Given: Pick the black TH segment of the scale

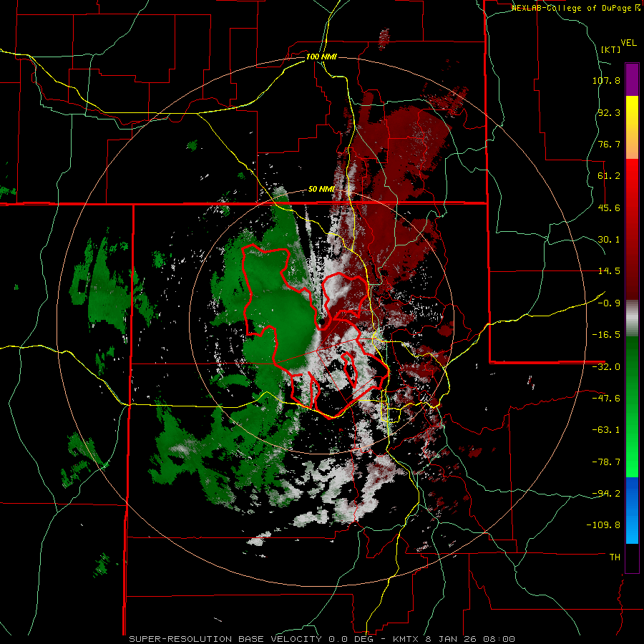Looking at the screenshot, I should 632,557.
